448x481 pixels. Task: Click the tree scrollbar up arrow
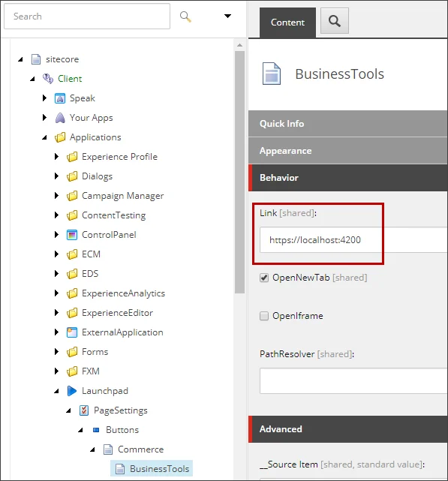239,46
